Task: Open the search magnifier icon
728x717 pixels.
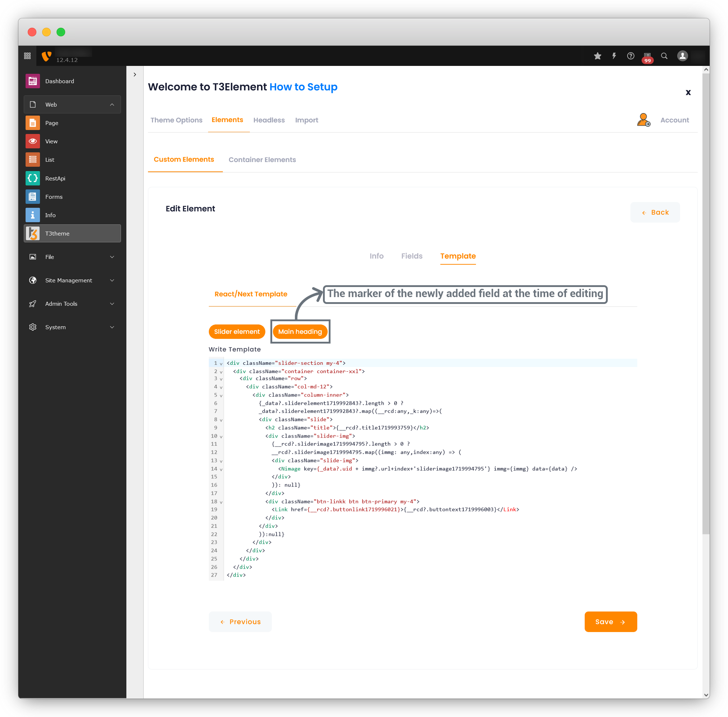Action: point(664,56)
